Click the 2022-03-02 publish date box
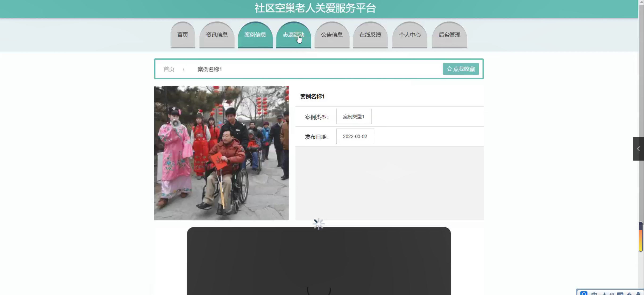This screenshot has width=644, height=295. pyautogui.click(x=355, y=136)
